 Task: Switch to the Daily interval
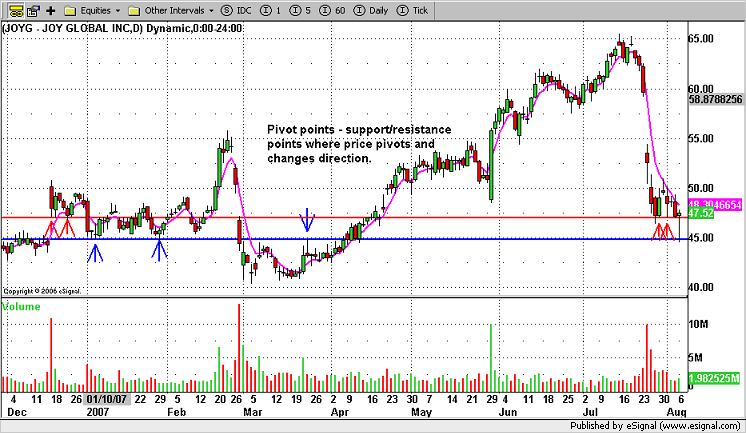click(371, 10)
